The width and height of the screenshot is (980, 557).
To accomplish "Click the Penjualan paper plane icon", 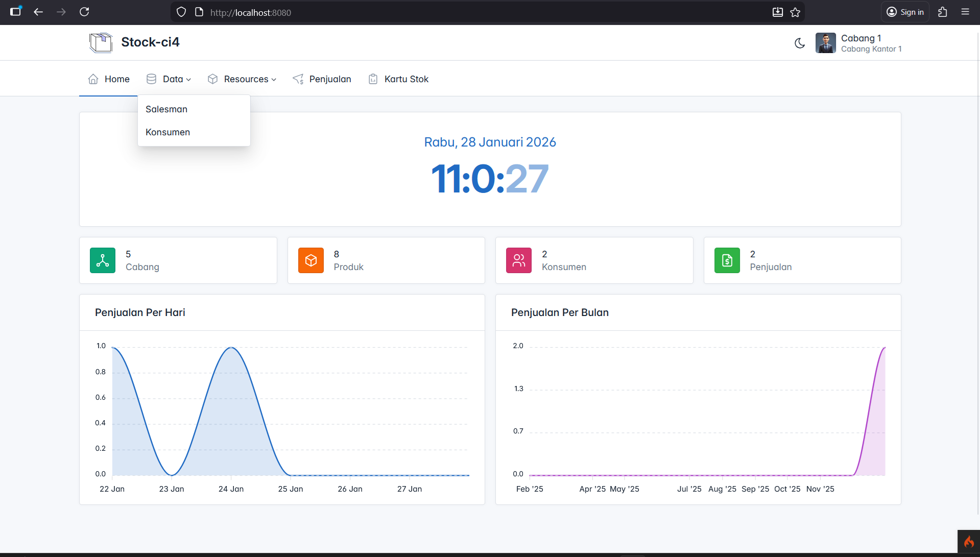I will [298, 79].
